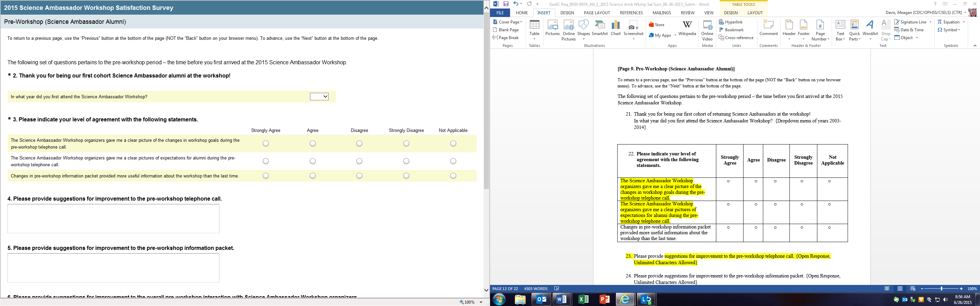Click the Page 12 of 22 status indicator
Image resolution: width=980 pixels, height=306 pixels.
click(x=505, y=289)
